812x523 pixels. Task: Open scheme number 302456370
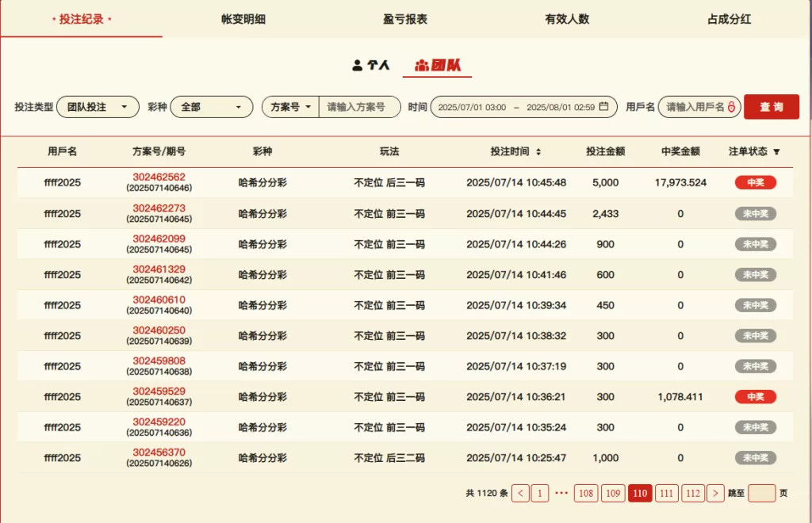(159, 452)
